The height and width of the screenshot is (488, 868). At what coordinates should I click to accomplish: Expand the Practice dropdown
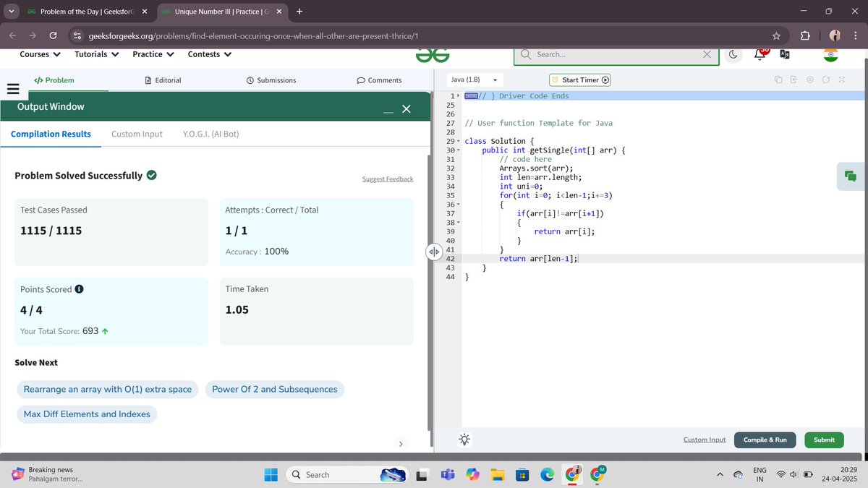[x=153, y=54]
